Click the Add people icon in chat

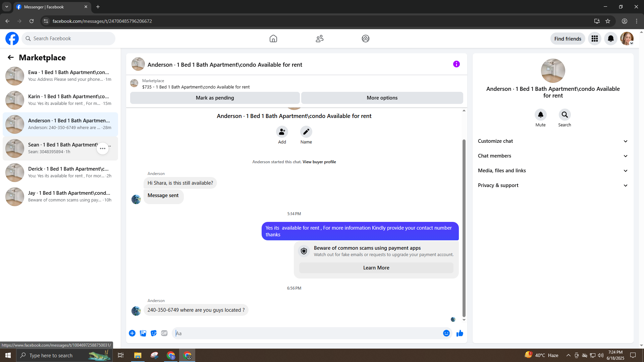pyautogui.click(x=282, y=132)
